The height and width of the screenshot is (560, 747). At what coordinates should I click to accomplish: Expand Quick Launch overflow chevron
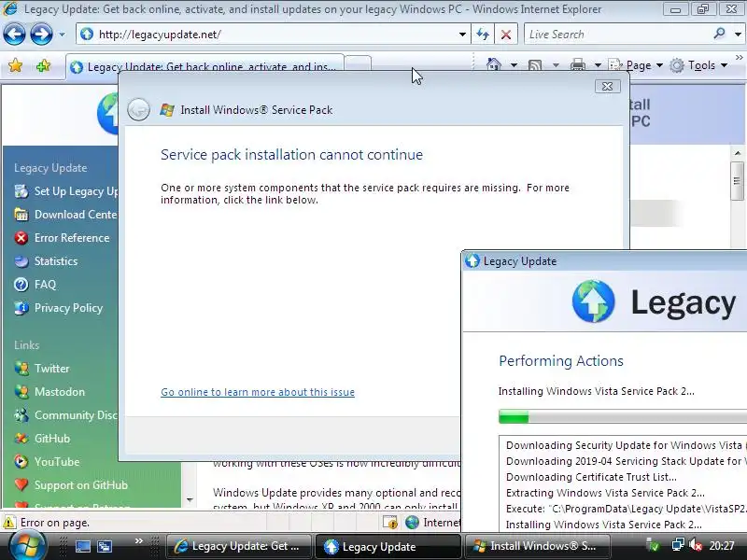pyautogui.click(x=138, y=540)
